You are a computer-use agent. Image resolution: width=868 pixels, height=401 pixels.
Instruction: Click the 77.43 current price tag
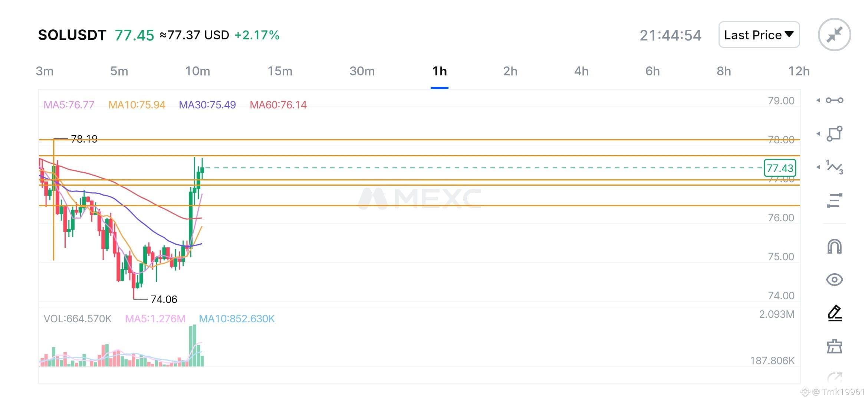coord(780,168)
